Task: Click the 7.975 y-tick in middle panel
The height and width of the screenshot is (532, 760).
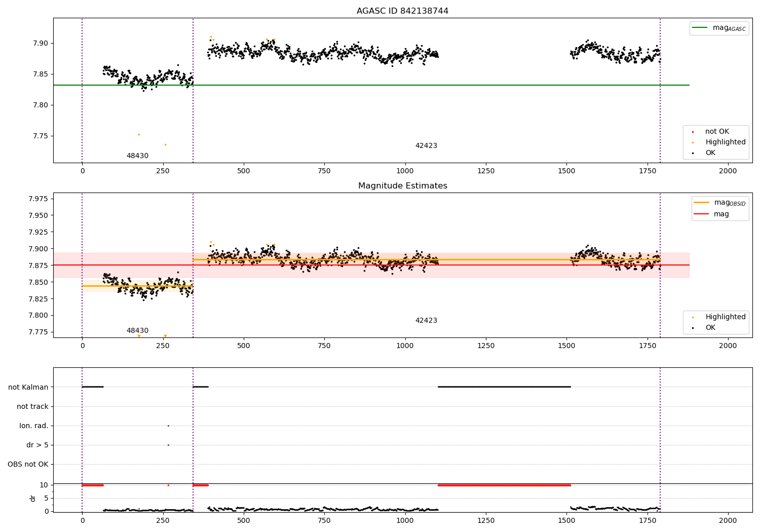Action: [x=38, y=199]
